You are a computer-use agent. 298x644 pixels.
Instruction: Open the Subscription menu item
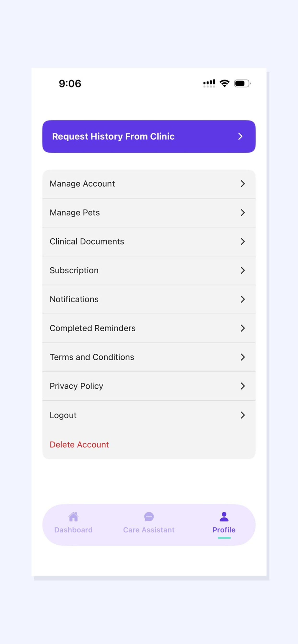(149, 270)
